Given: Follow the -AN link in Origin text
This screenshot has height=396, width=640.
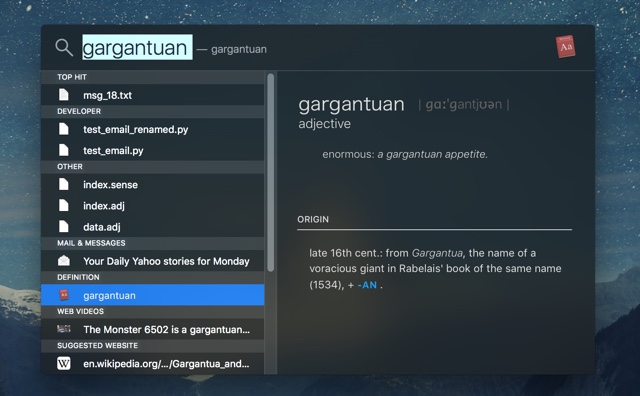Looking at the screenshot, I should [367, 285].
